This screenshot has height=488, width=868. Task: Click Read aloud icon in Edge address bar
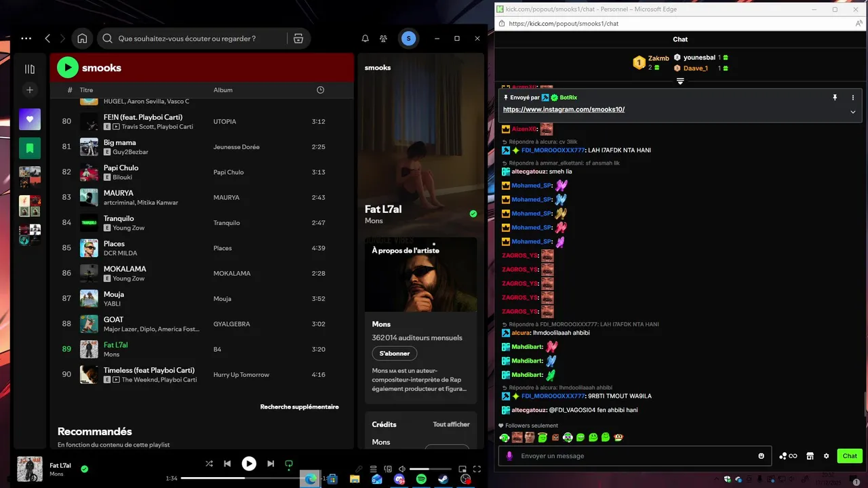[x=859, y=24]
